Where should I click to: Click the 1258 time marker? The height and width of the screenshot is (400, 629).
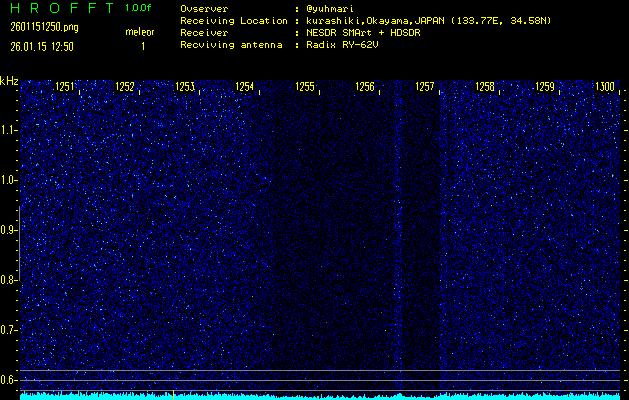click(x=485, y=87)
